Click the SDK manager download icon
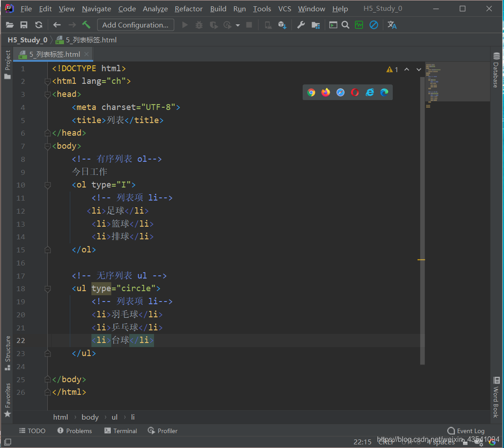 [x=282, y=25]
